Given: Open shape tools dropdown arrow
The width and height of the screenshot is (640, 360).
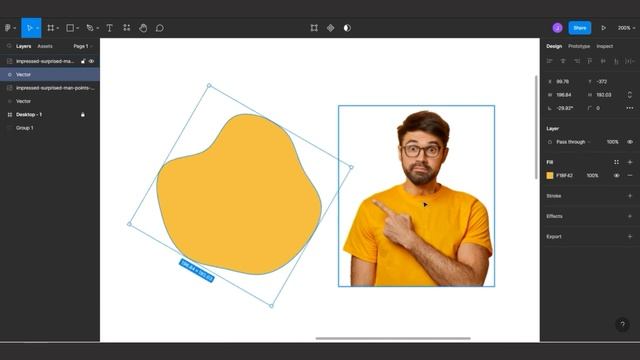Looking at the screenshot, I should (x=78, y=28).
